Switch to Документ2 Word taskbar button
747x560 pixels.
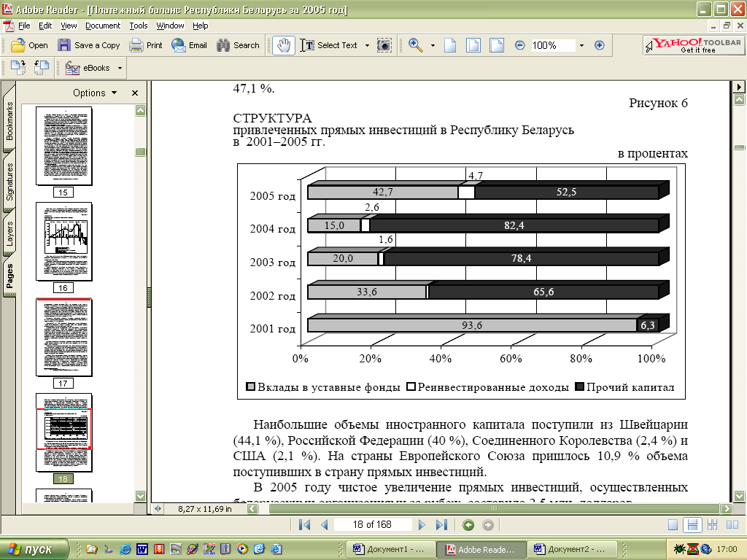(x=572, y=549)
